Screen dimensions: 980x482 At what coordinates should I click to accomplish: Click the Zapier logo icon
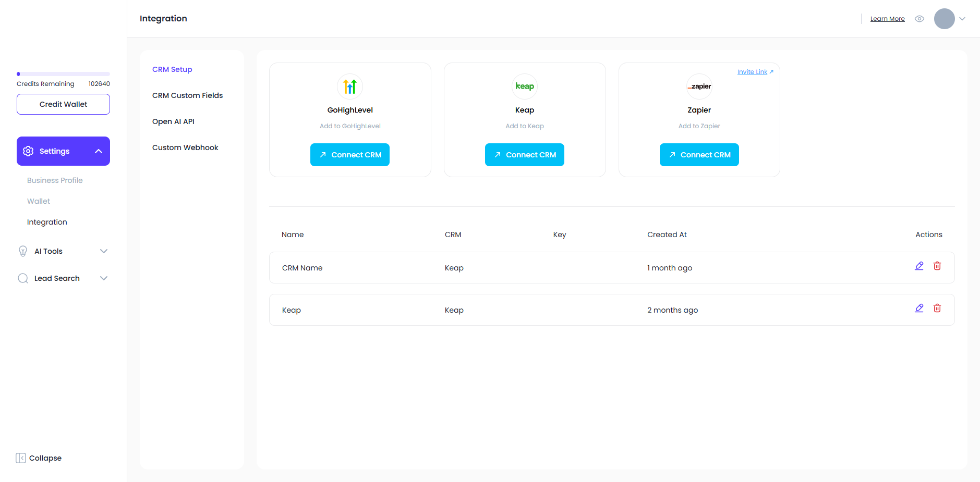699,86
